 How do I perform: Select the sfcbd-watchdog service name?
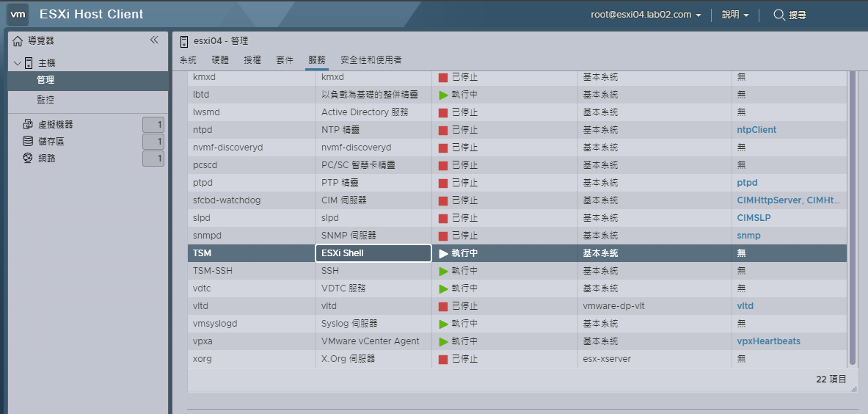(x=227, y=200)
